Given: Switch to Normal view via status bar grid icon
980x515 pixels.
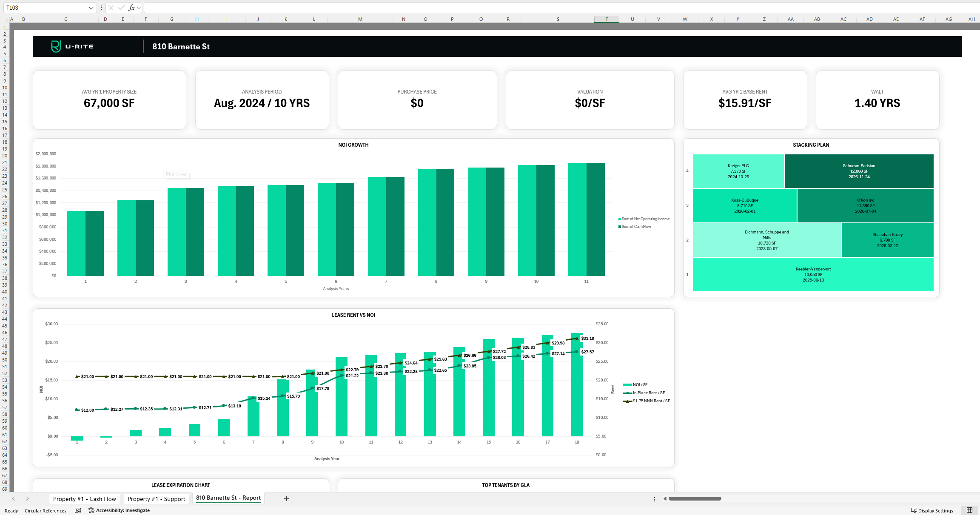Looking at the screenshot, I should pos(970,510).
